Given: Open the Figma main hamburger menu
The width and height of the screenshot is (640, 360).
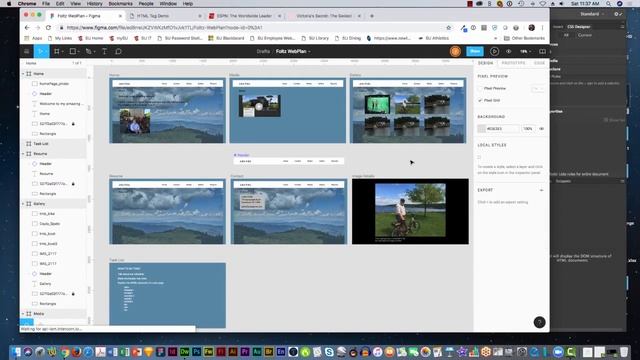Looking at the screenshot, I should 27,51.
